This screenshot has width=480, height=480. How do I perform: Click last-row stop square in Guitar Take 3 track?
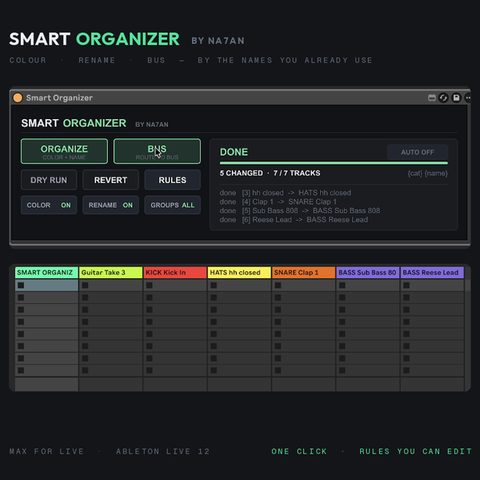85,370
